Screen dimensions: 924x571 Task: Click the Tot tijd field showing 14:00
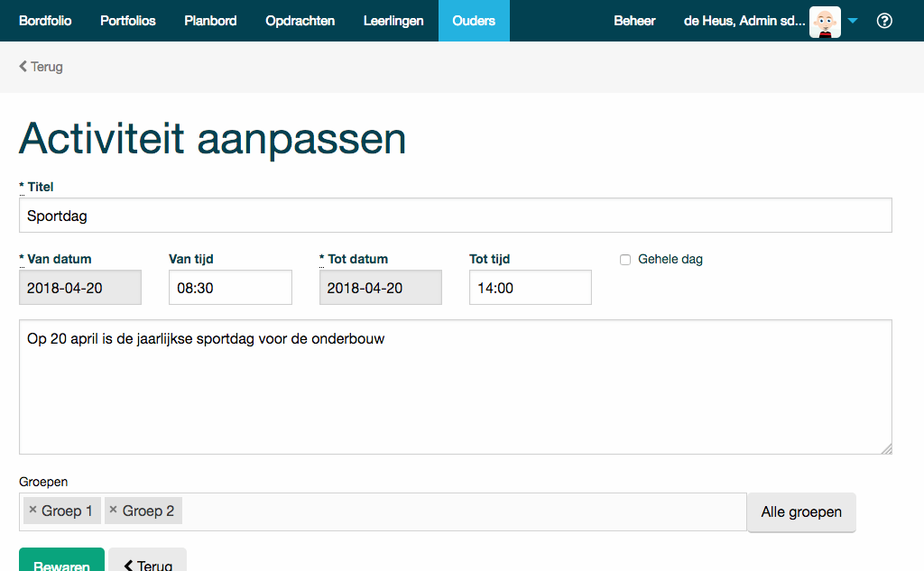pos(531,288)
